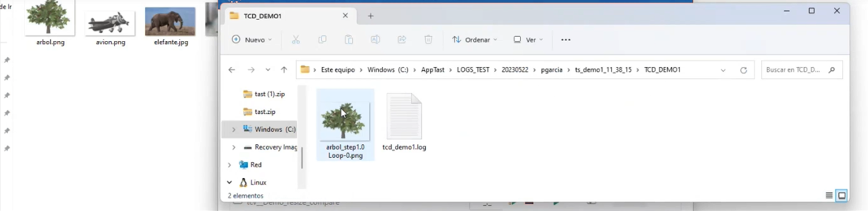Open the Ordenar sort dropdown
Screen dimensions: 868x211
point(475,40)
